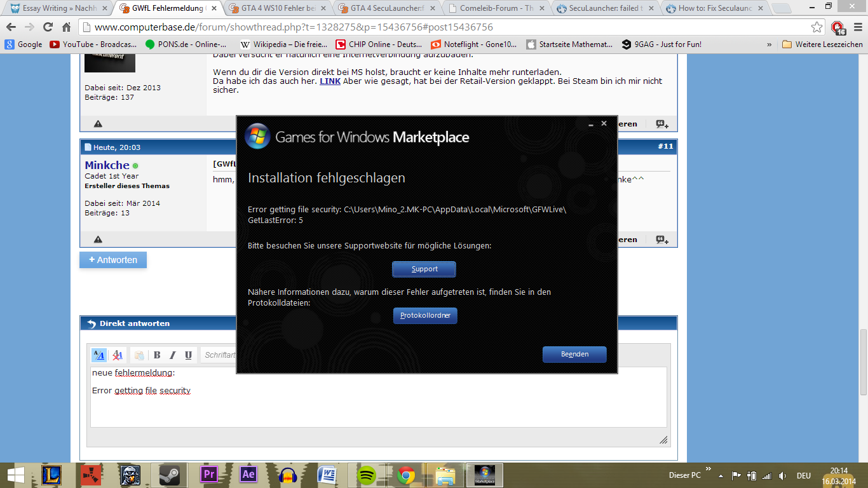868x488 pixels.
Task: Select the GWfL Fehlermeldung tab
Action: [x=168, y=9]
